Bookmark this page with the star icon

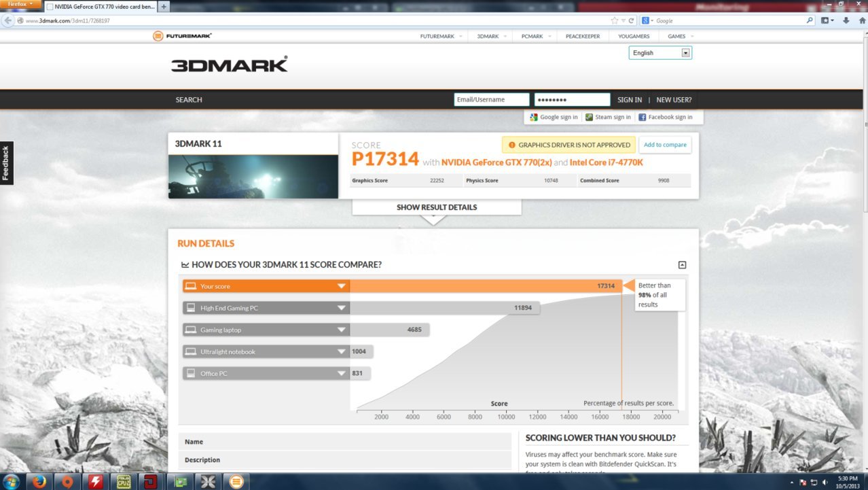point(615,20)
